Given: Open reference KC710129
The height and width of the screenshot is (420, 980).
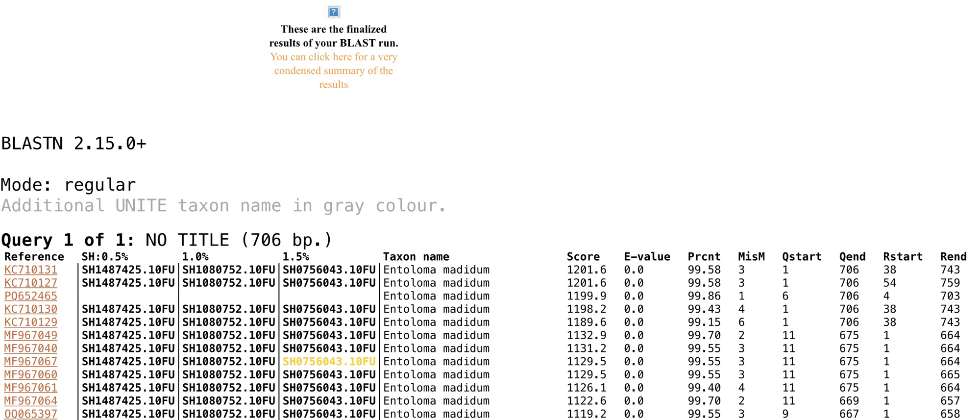Looking at the screenshot, I should tap(30, 322).
